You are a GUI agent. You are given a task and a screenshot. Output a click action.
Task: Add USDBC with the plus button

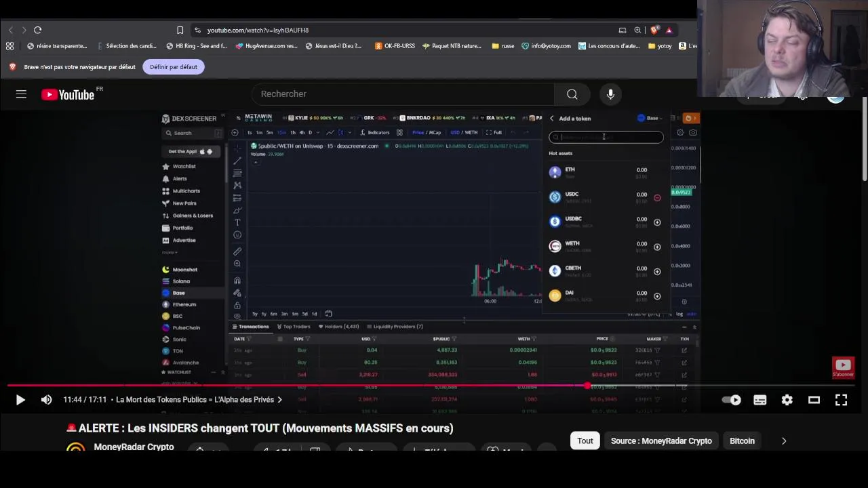657,222
